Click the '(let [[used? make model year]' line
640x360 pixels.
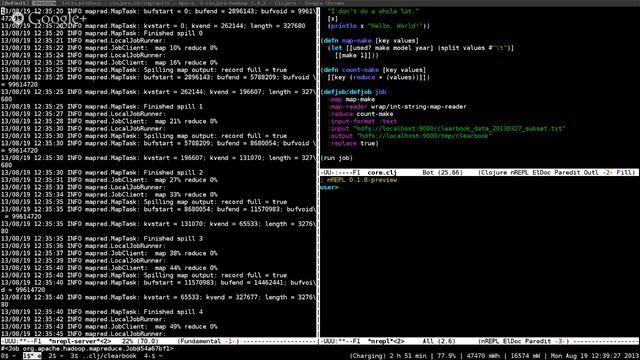[421, 48]
